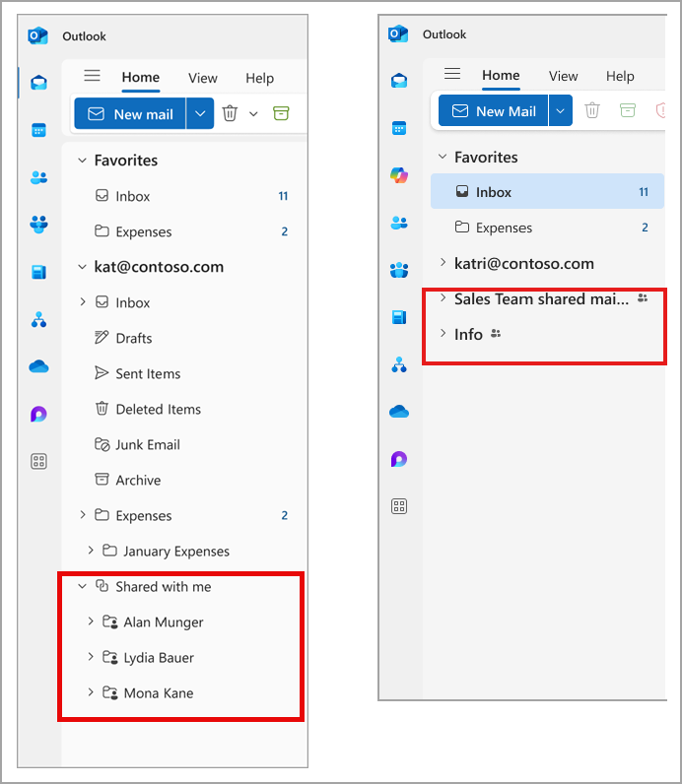The width and height of the screenshot is (682, 784).
Task: Click Delete trash icon in right Outlook toolbar
Action: tap(592, 110)
